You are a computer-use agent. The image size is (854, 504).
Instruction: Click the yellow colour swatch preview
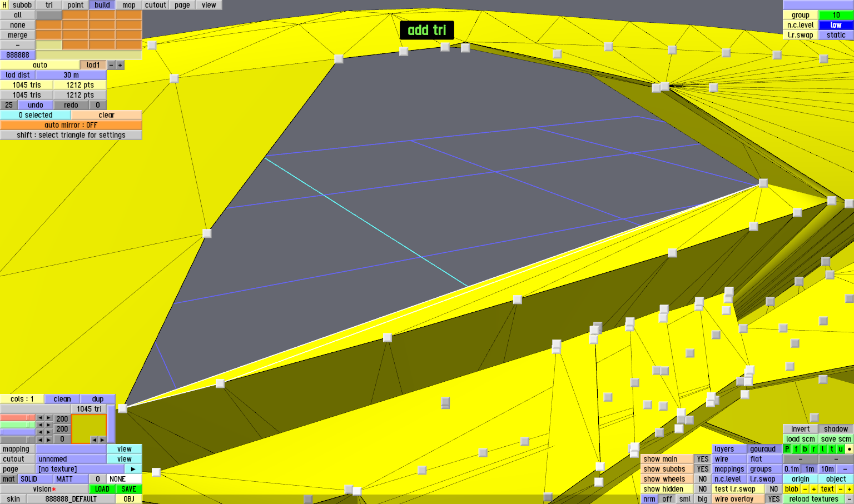coord(89,428)
